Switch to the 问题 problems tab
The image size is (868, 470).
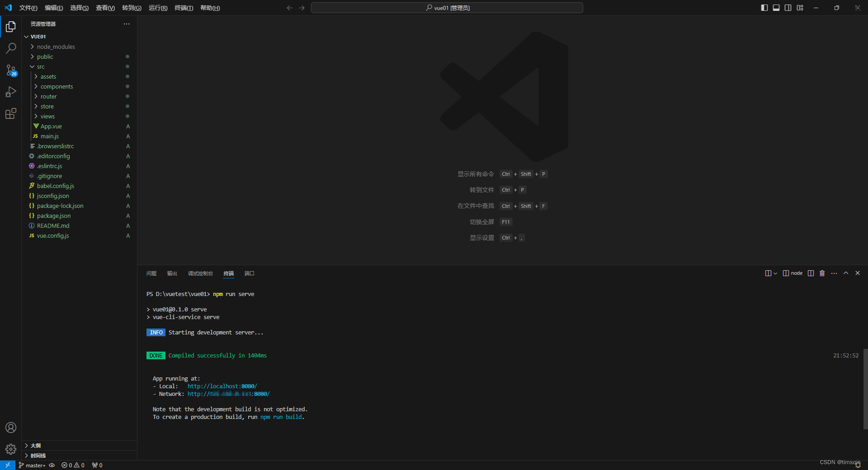pos(151,273)
